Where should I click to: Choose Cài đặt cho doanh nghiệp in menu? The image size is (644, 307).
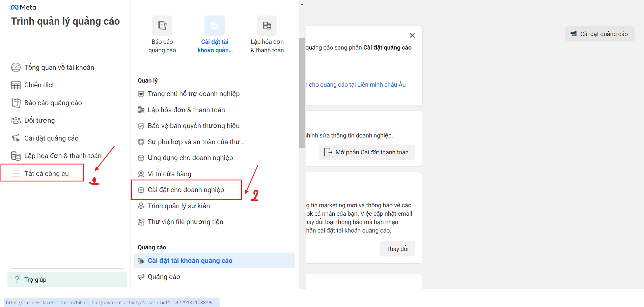point(187,190)
